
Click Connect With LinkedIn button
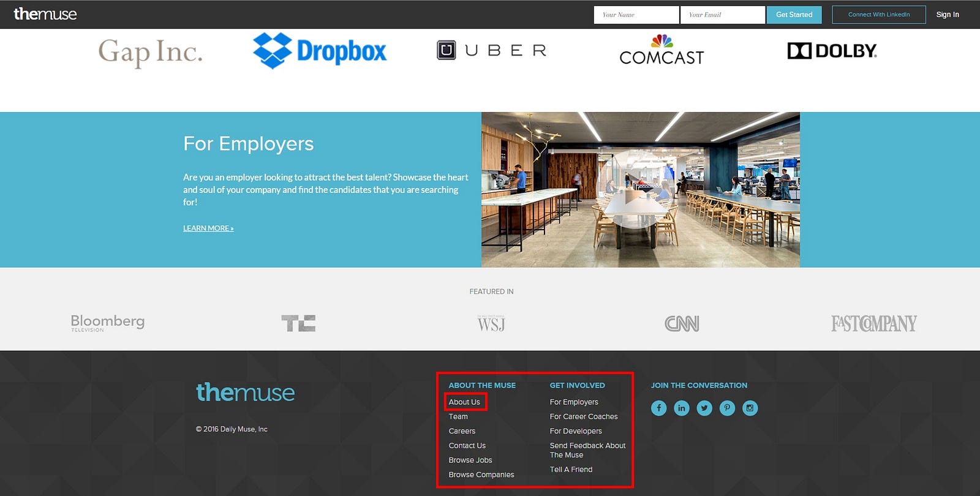pos(878,15)
